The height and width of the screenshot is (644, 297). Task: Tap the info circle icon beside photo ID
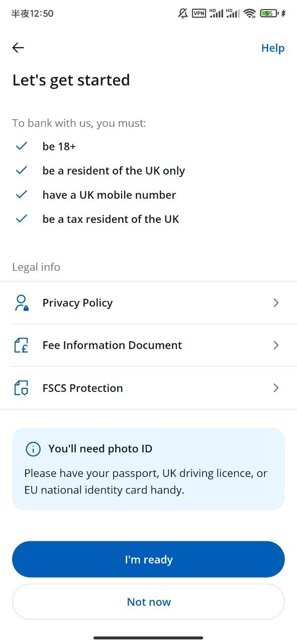click(33, 449)
